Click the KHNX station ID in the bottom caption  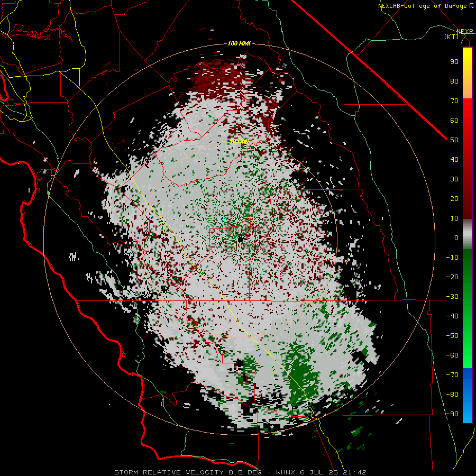pyautogui.click(x=286, y=472)
